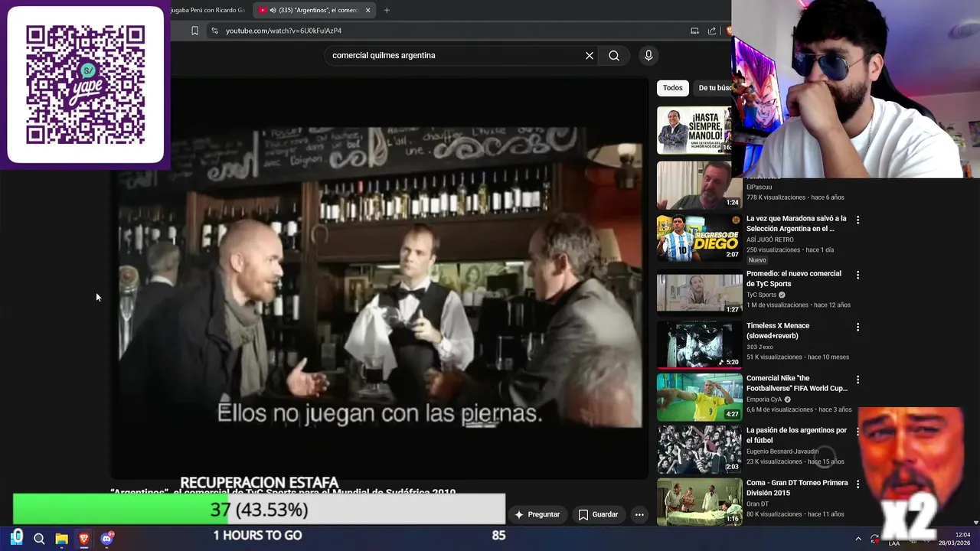Open "La vez que Maradona salvó" title link
Viewport: 980px width, 551px height.
coord(796,223)
